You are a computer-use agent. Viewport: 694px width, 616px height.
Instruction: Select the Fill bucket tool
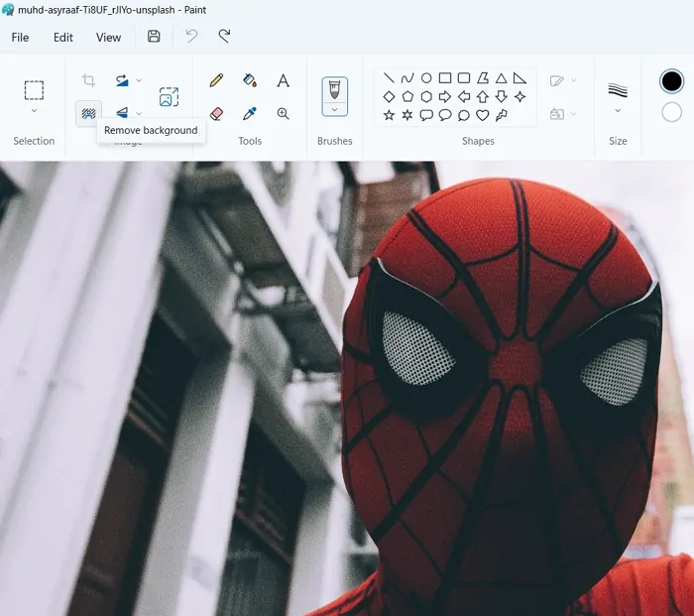[x=250, y=80]
